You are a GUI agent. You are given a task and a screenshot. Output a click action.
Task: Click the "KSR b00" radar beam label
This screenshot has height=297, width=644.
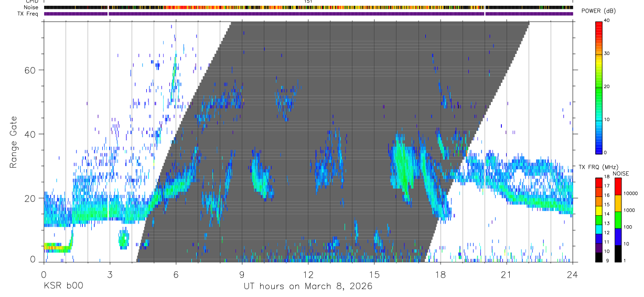click(x=63, y=287)
